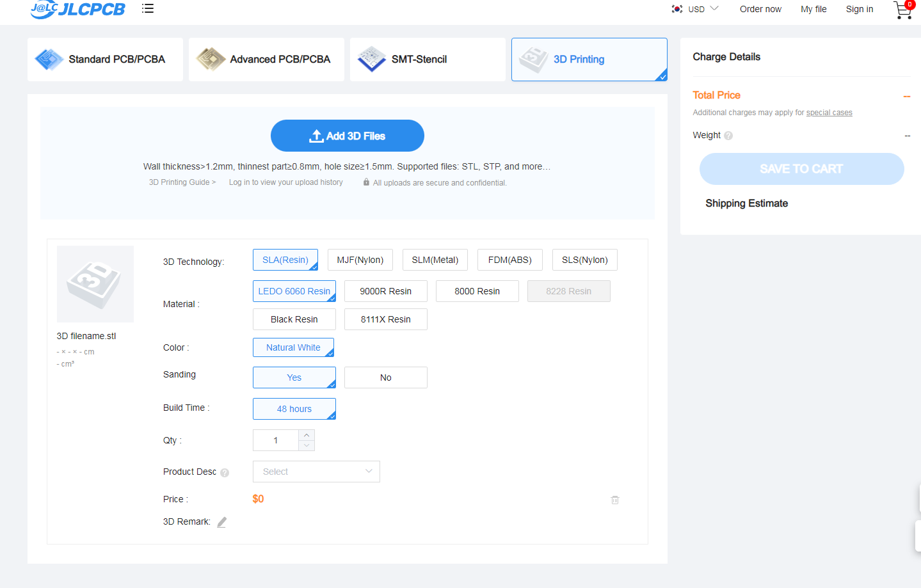This screenshot has height=588, width=921.
Task: Click the 3D Printing cube icon
Action: (533, 60)
